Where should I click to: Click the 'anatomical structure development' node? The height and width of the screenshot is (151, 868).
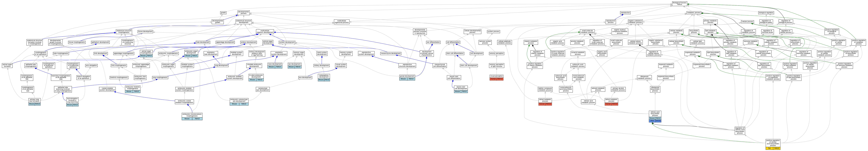tap(244, 22)
